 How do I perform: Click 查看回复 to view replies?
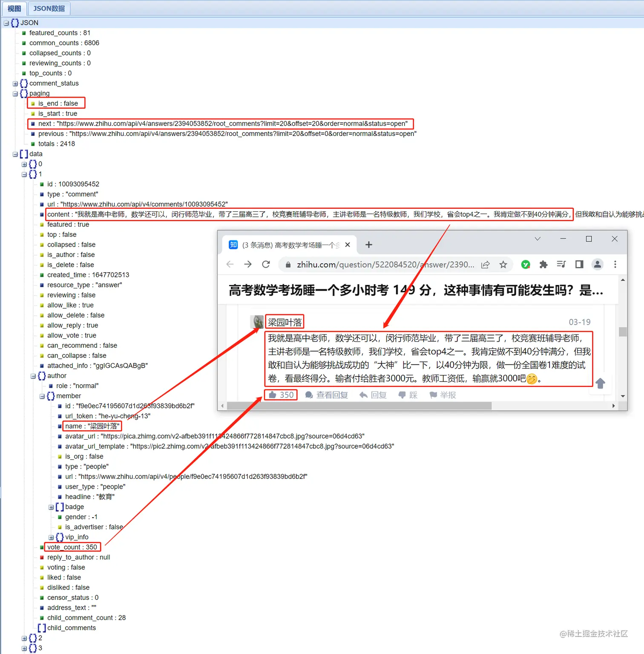coord(327,395)
